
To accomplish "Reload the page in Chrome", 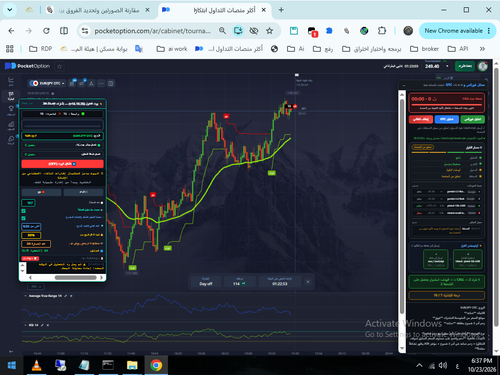I will (46, 31).
